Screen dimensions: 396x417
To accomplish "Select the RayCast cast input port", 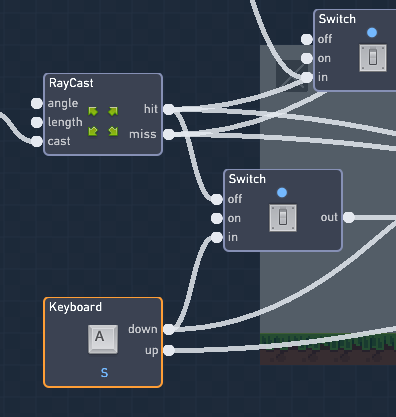I will pyautogui.click(x=37, y=141).
